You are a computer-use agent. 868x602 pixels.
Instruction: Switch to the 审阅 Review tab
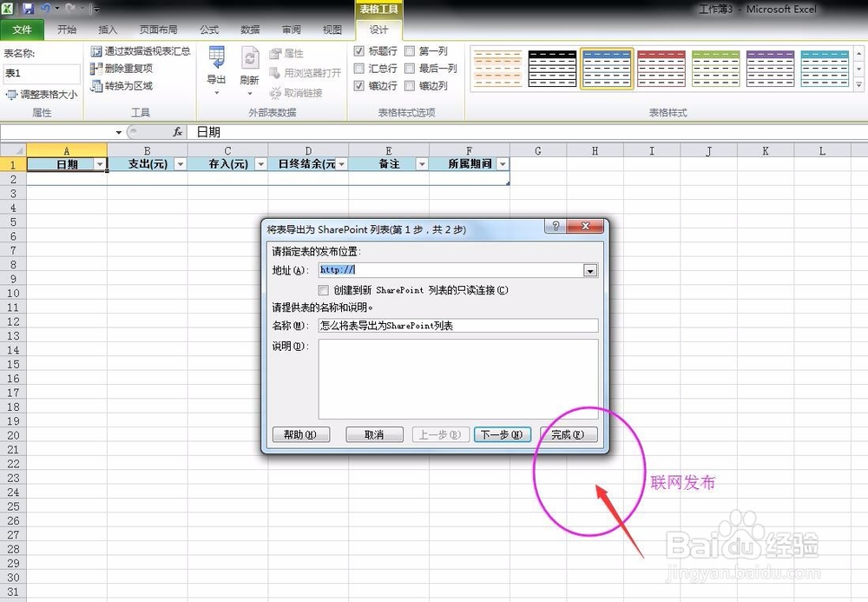[x=291, y=30]
